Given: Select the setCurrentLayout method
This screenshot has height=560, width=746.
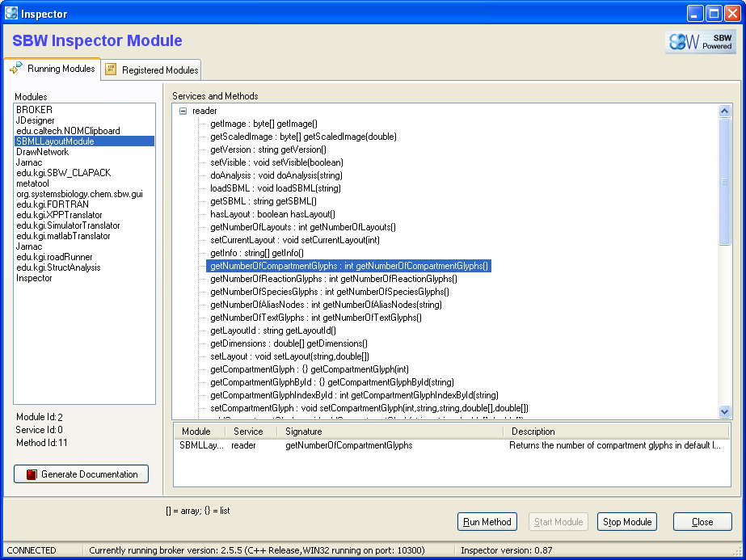Looking at the screenshot, I should click(x=295, y=240).
